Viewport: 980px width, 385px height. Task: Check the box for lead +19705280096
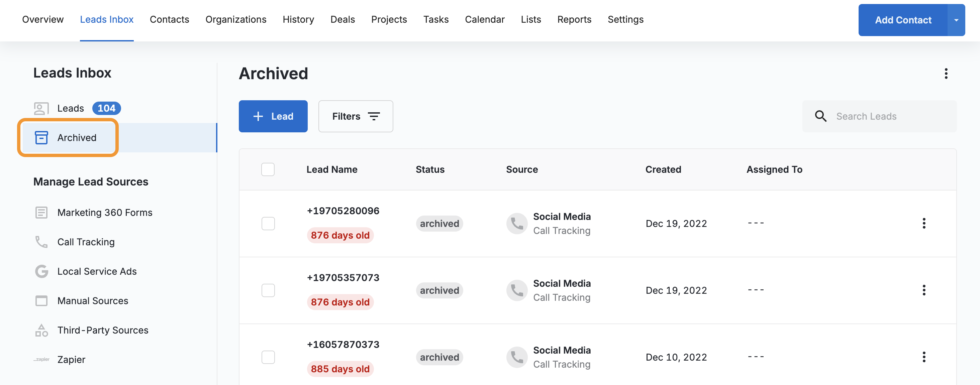pyautogui.click(x=268, y=224)
